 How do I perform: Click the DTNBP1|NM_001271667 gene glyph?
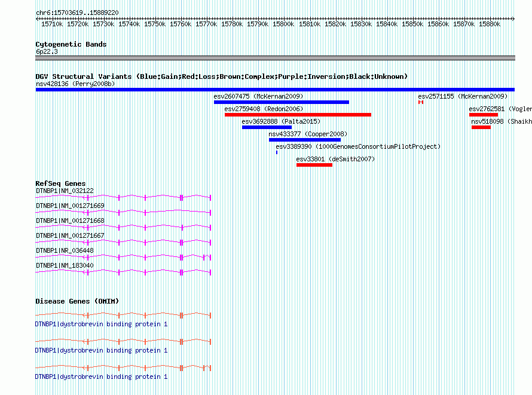click(x=123, y=242)
